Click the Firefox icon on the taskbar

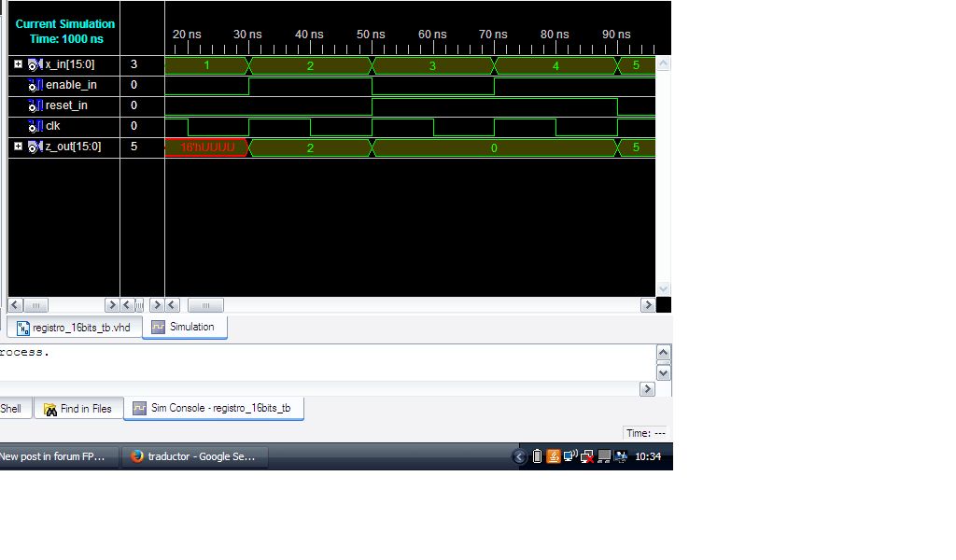tap(137, 456)
